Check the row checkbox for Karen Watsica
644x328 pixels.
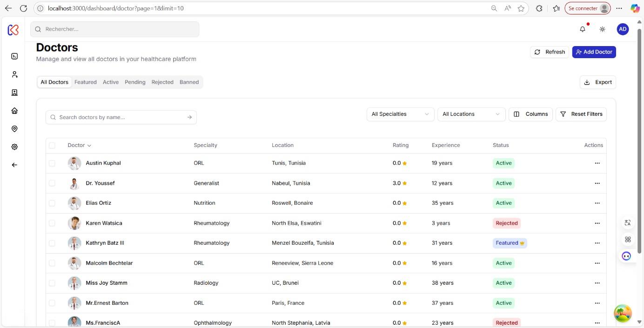[52, 223]
